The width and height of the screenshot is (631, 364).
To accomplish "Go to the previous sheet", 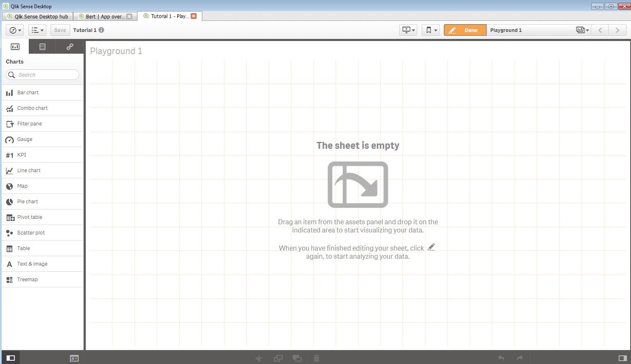I will [600, 30].
